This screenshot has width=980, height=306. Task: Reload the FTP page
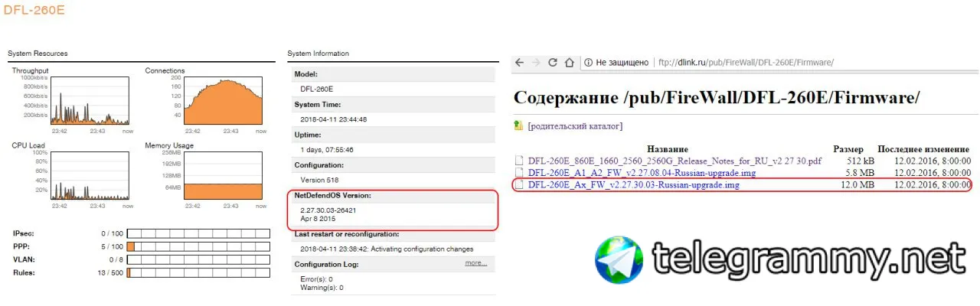tap(551, 63)
